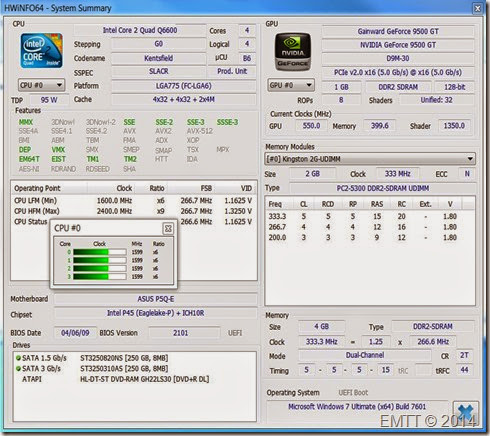This screenshot has height=436, width=490.
Task: Click the memory size 4 GB field
Action: (x=321, y=327)
